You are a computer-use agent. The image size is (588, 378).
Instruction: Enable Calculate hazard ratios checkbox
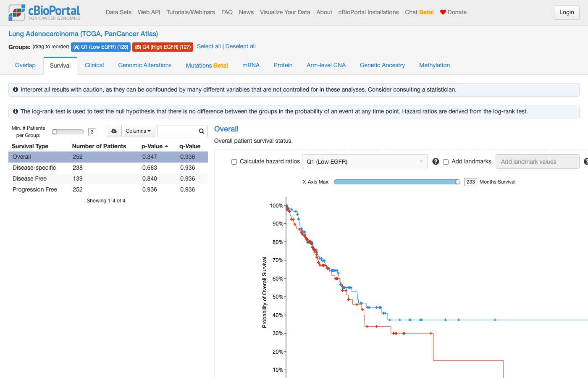click(x=234, y=162)
